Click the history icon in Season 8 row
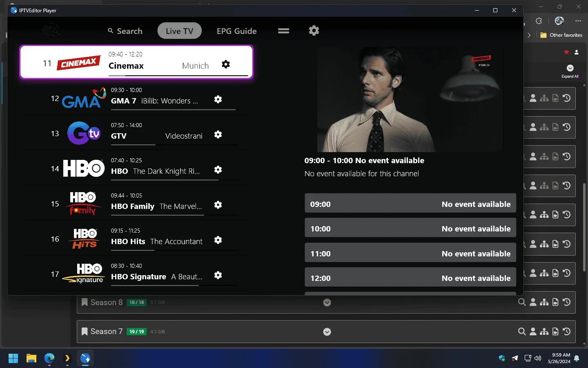Screen dimensions: 588x368 pyautogui.click(x=567, y=302)
